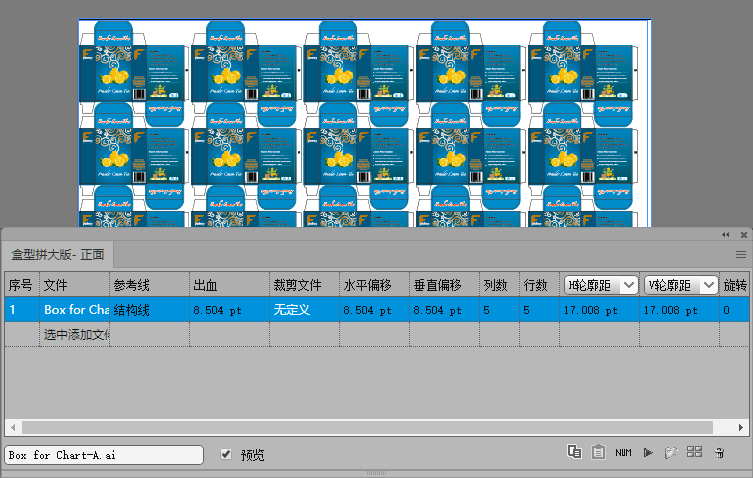Click the Box for Chart-A.ai filename field
Image resolution: width=753 pixels, height=478 pixels.
pyautogui.click(x=104, y=455)
